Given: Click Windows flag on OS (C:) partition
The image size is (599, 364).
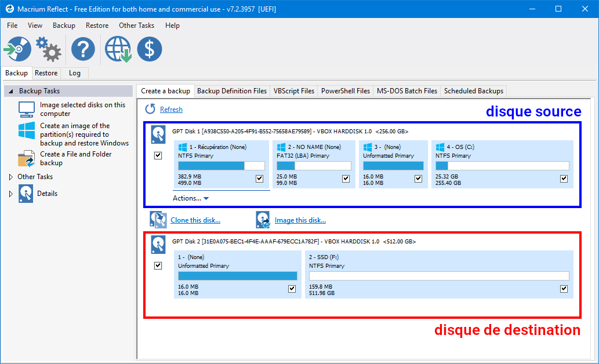Looking at the screenshot, I should pyautogui.click(x=440, y=147).
